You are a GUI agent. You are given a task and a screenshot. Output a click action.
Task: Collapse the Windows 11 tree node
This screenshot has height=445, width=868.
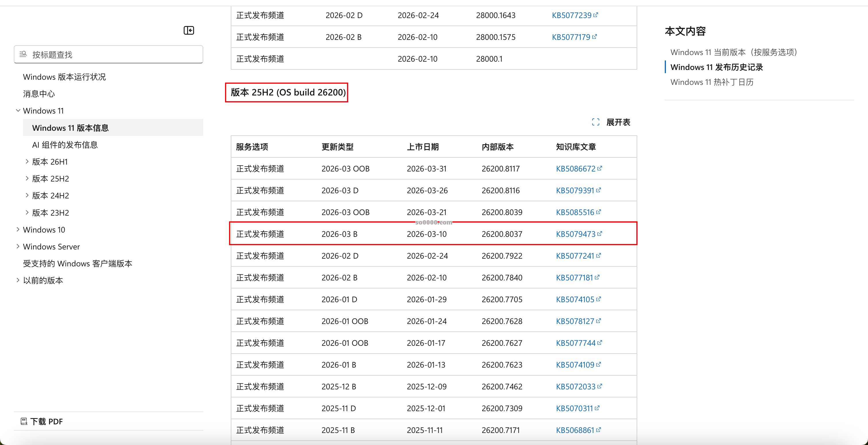click(x=18, y=110)
